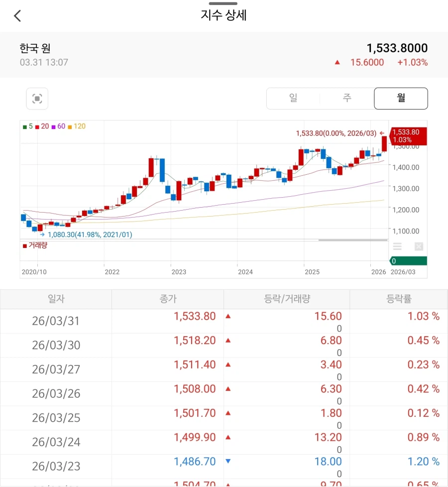
Task: Click the 1,533.80 price tag on the right axis
Action: pyautogui.click(x=408, y=136)
